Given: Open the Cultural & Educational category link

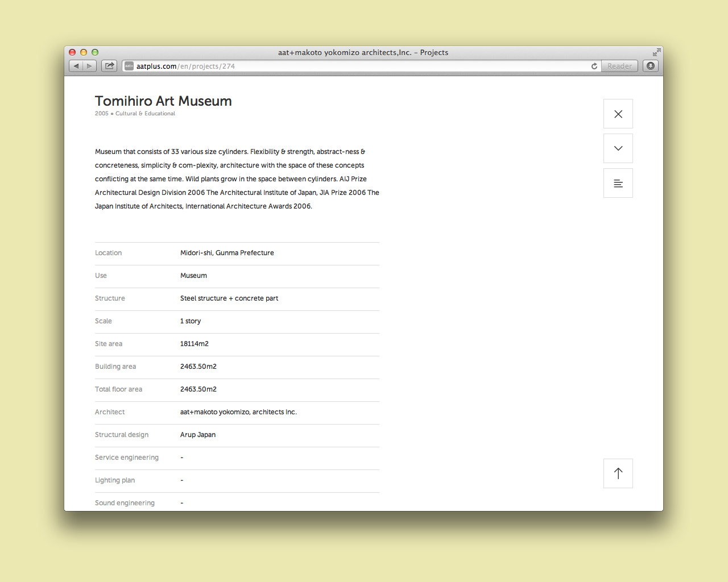Looking at the screenshot, I should point(145,114).
